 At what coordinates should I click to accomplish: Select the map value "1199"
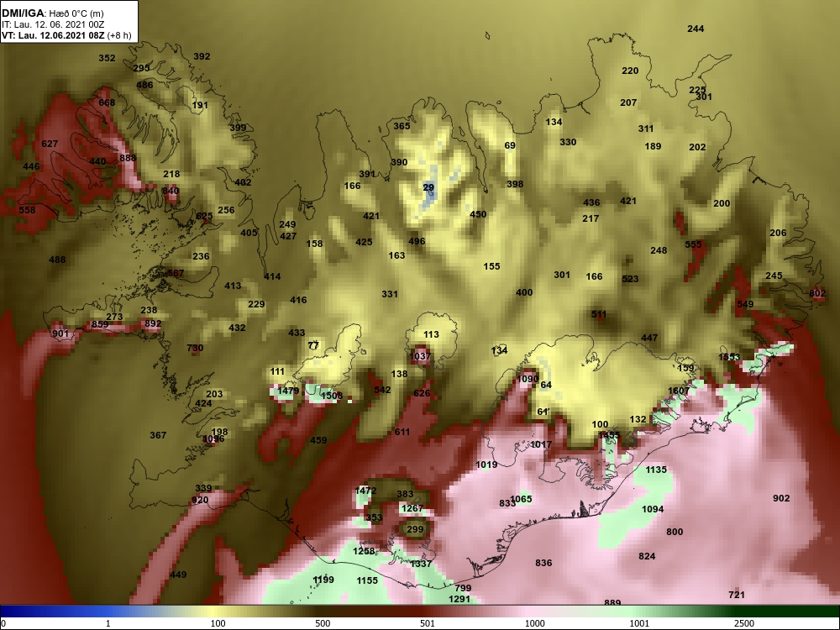tap(323, 580)
